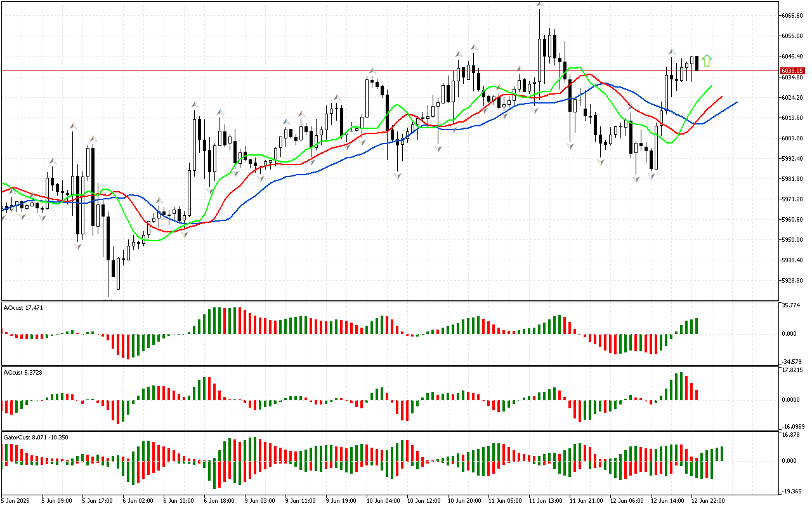The width and height of the screenshot is (812, 508).
Task: Click the right end of red Alligator line
Action: [x=722, y=97]
